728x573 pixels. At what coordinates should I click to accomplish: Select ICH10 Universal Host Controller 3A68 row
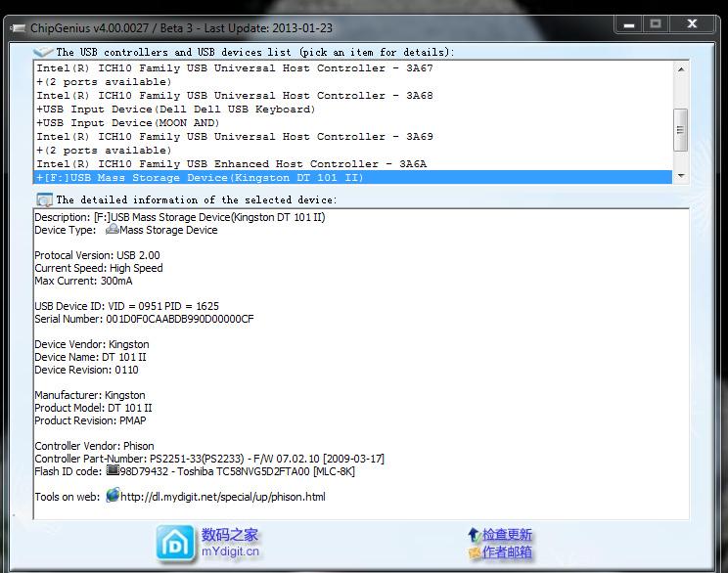pyautogui.click(x=353, y=96)
